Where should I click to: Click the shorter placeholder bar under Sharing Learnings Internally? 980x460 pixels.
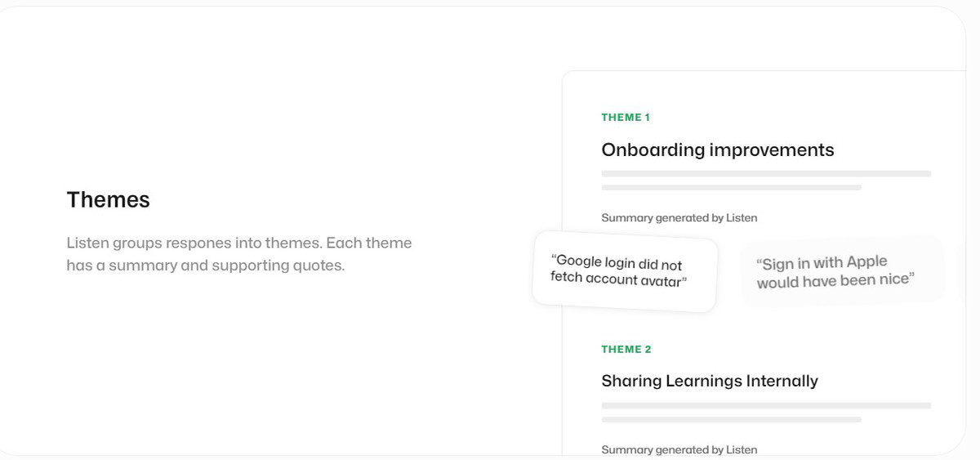[731, 420]
